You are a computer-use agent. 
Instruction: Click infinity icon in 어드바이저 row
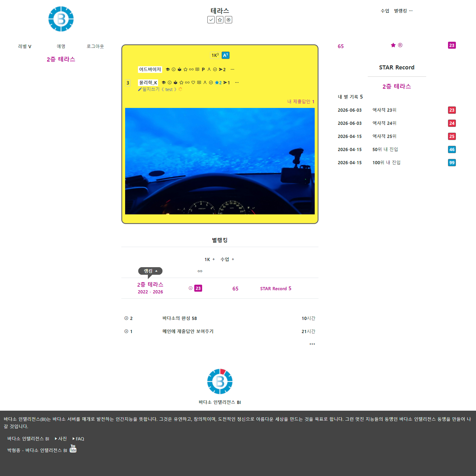pos(191,69)
